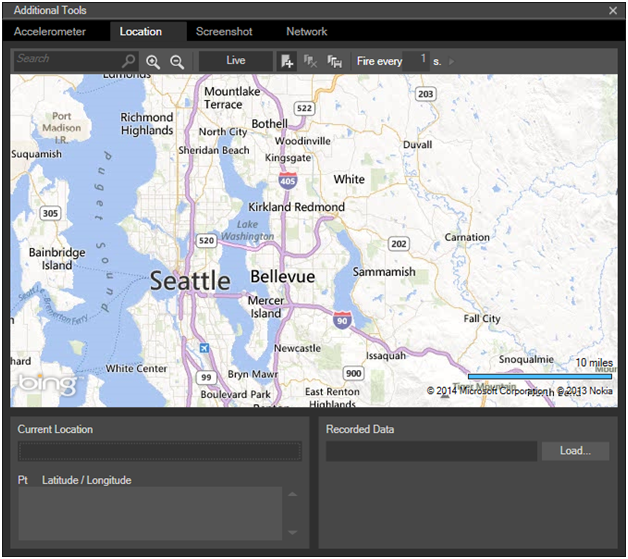Click the Fire every seconds field

(x=416, y=60)
